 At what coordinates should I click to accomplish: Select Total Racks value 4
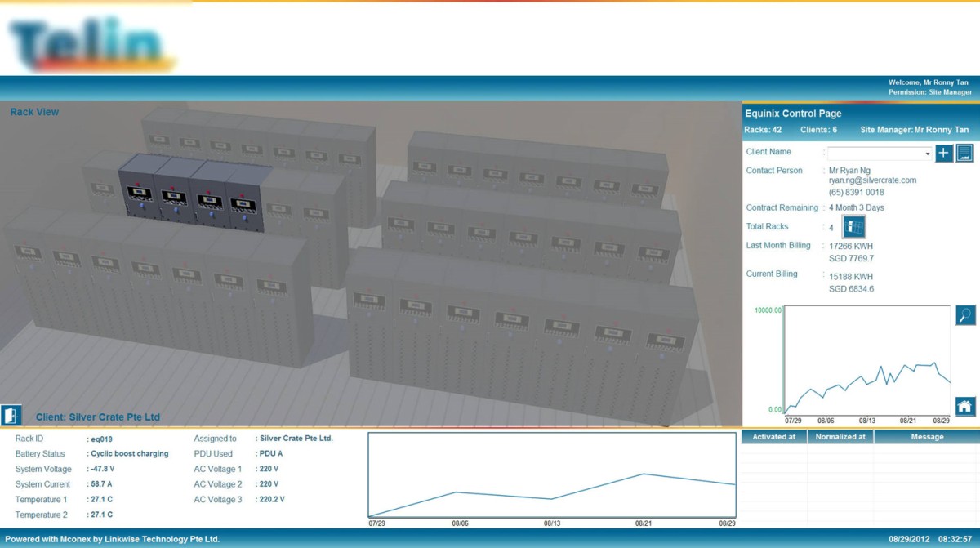click(x=831, y=228)
